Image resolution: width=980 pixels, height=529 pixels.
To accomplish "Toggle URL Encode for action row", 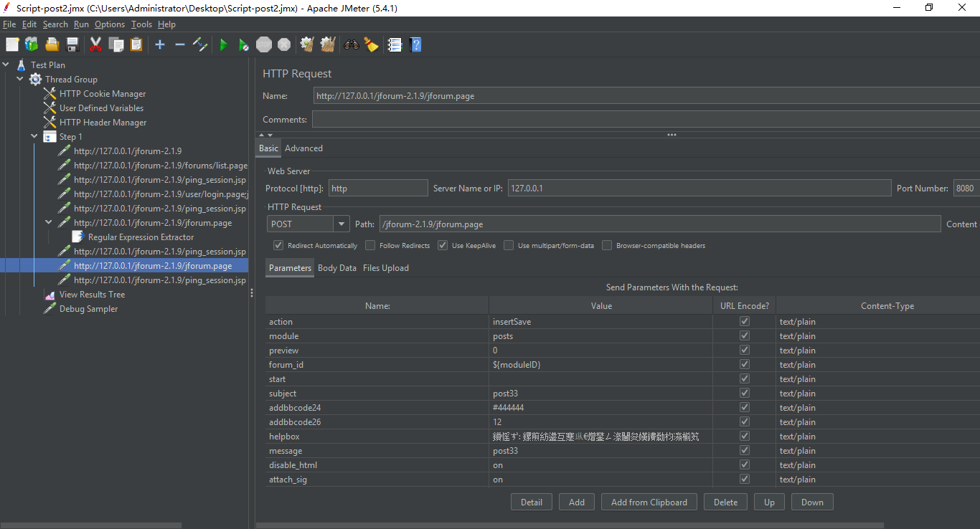I will [745, 322].
